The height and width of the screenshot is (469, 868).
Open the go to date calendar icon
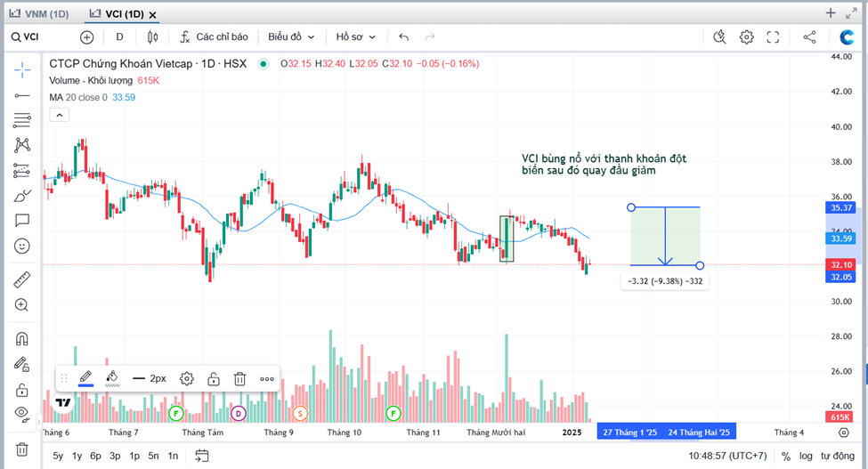pyautogui.click(x=202, y=456)
